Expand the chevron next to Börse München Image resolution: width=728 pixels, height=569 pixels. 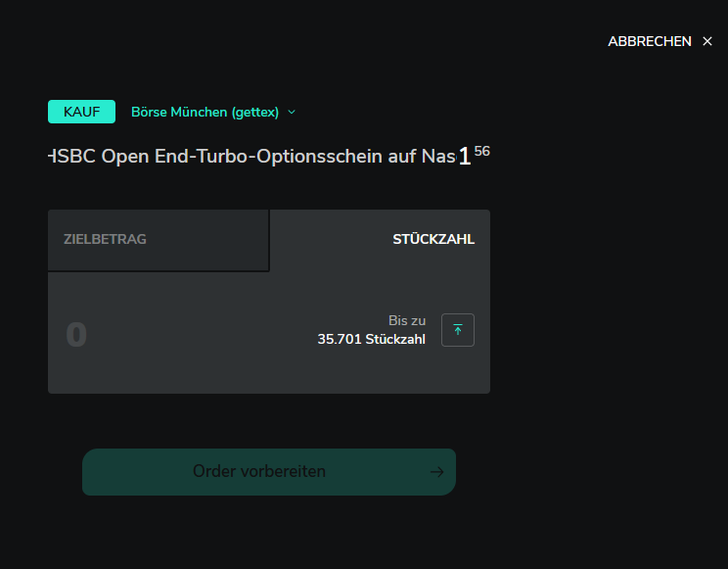click(x=292, y=112)
